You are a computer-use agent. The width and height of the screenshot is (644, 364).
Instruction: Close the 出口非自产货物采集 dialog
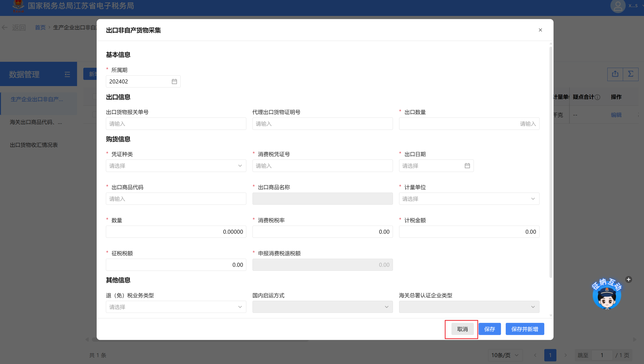[x=540, y=30]
